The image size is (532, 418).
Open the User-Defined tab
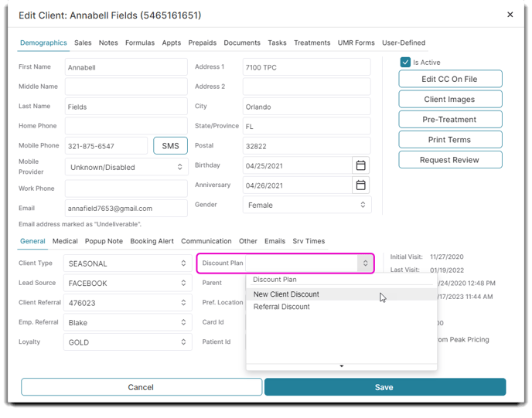[404, 42]
